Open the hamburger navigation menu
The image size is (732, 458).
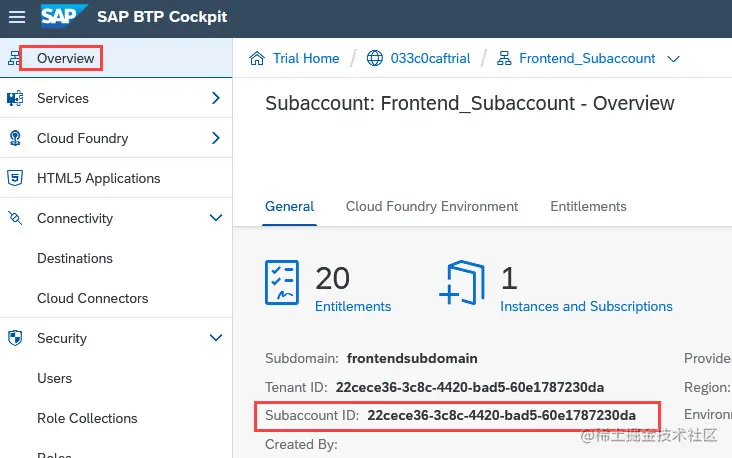[17, 17]
